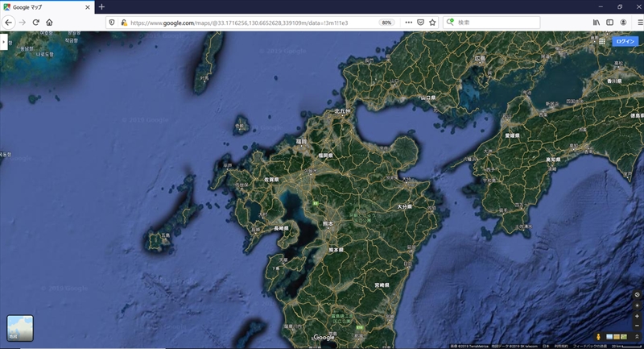This screenshot has height=349, width=644.
Task: Click the 北九州 city label on map
Action: (342, 111)
